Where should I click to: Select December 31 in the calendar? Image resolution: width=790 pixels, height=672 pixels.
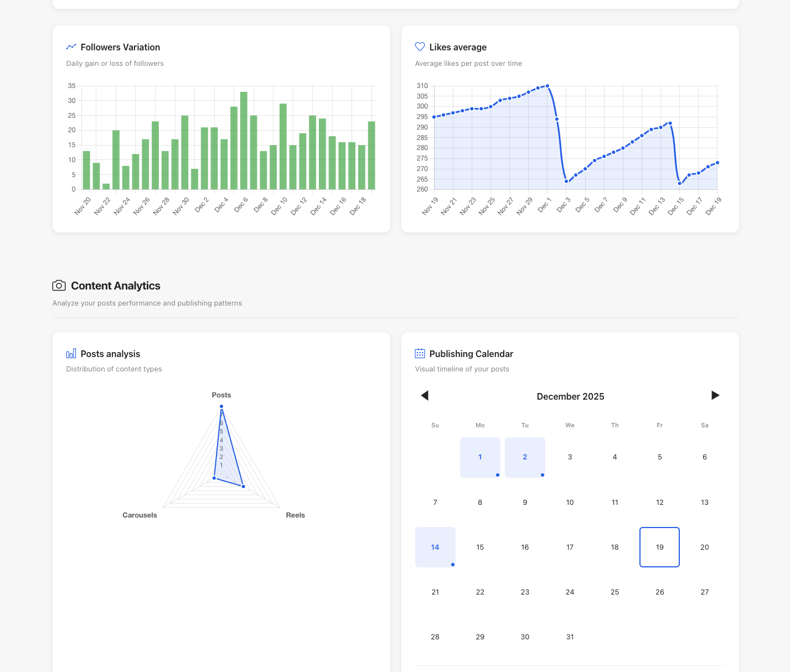570,637
